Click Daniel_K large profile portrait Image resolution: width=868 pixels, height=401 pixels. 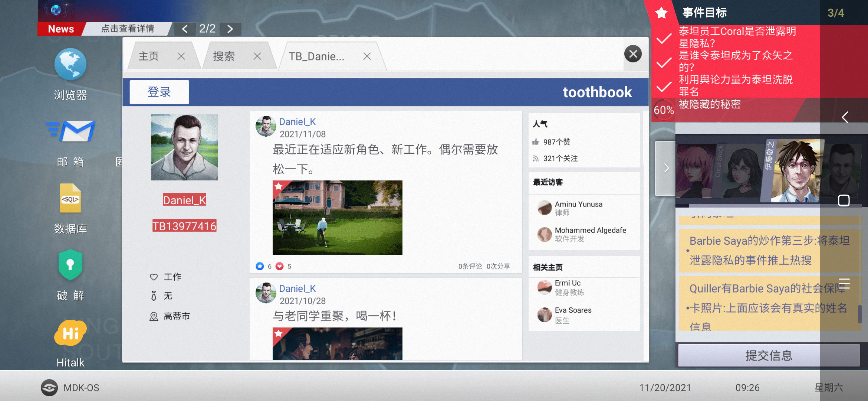click(184, 147)
